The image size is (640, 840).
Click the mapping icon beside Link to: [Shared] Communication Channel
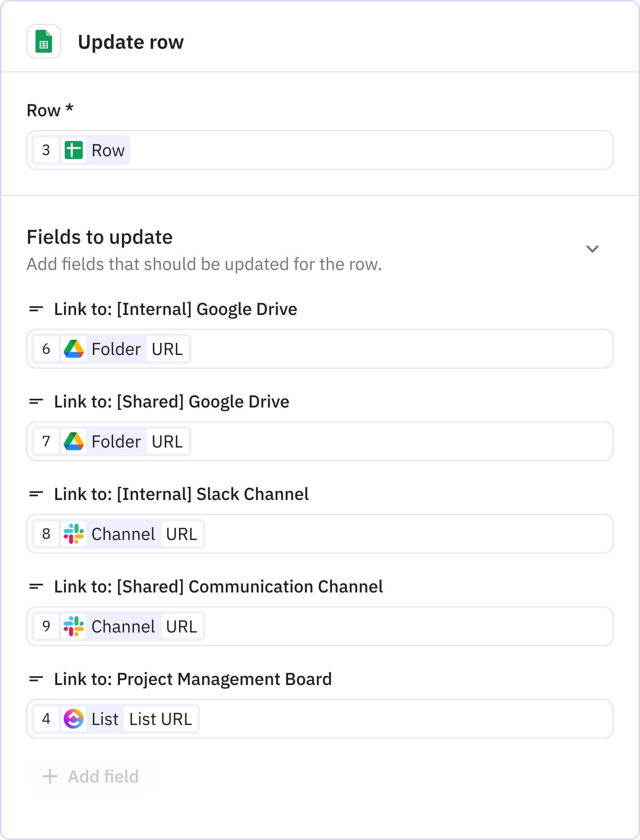pyautogui.click(x=36, y=587)
